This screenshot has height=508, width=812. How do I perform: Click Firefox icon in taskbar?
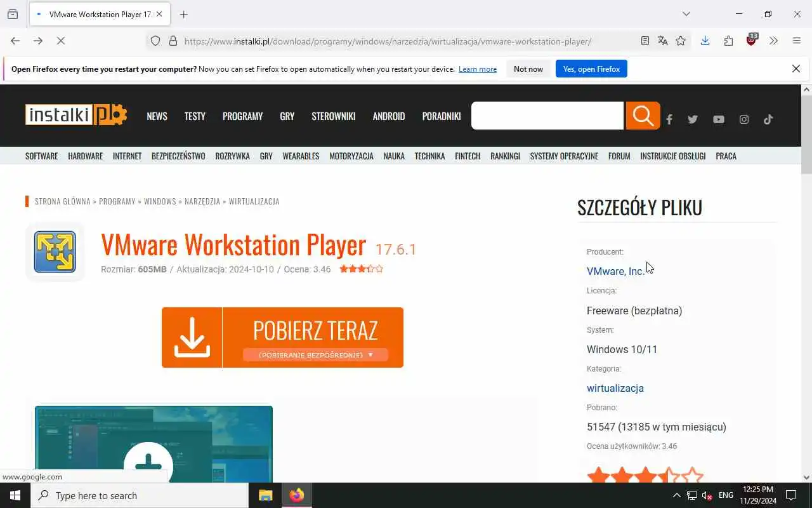[x=297, y=495]
